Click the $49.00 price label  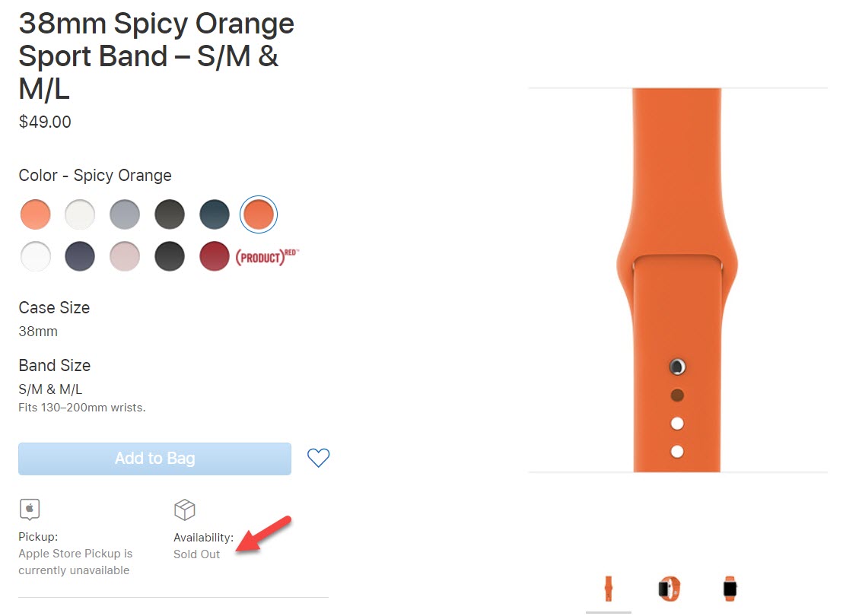[44, 122]
